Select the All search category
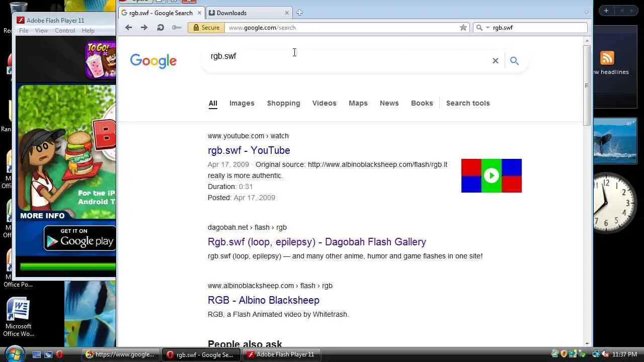 [213, 103]
